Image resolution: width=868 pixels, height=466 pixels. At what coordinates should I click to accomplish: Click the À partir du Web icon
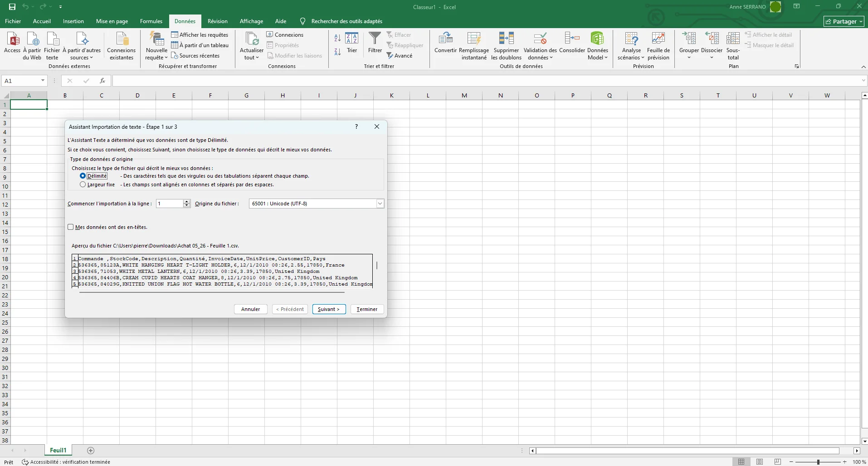32,45
